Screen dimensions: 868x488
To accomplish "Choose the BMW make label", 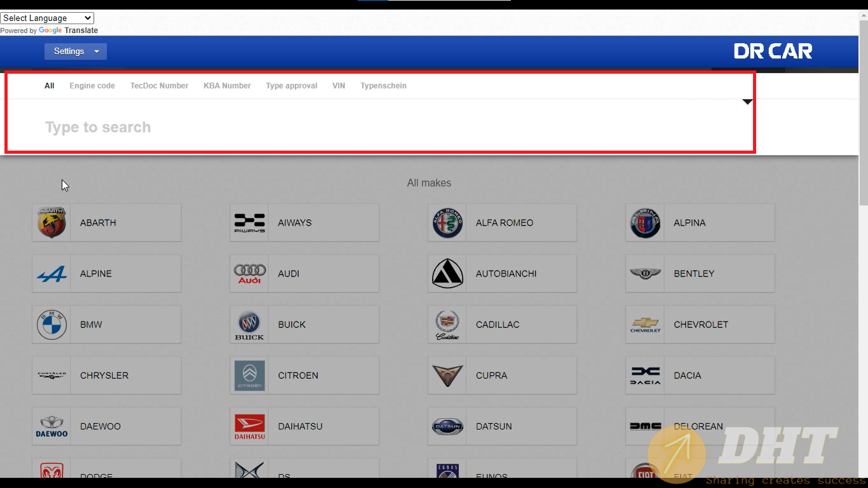I will click(x=91, y=325).
